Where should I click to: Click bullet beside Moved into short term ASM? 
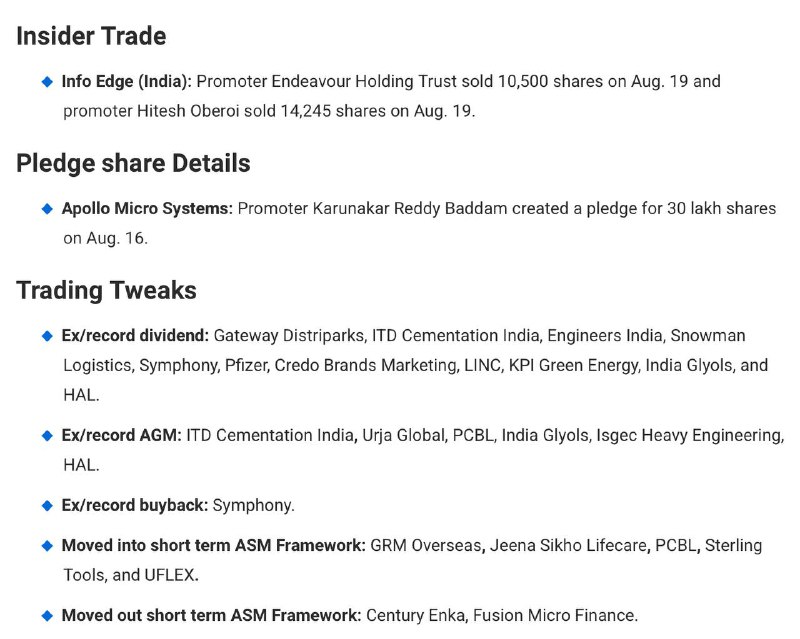pos(47,546)
